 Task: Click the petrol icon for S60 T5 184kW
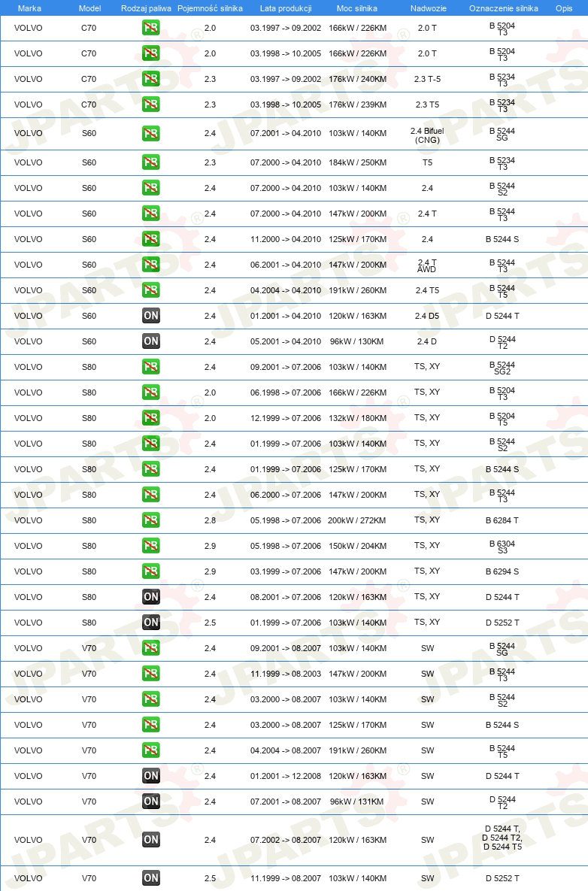(x=150, y=162)
